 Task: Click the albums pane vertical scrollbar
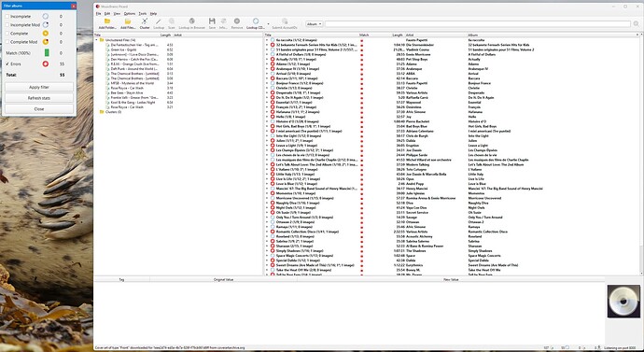[x=641, y=154]
